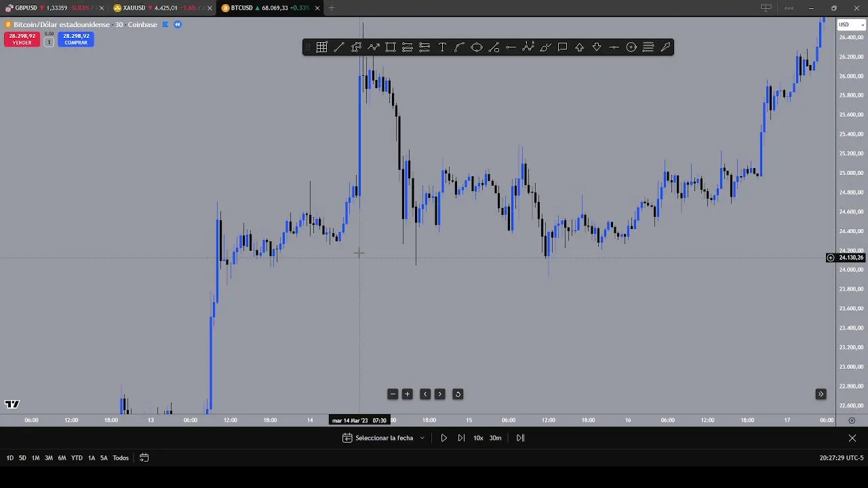Select the 1A time range
868x488 pixels.
[92, 457]
